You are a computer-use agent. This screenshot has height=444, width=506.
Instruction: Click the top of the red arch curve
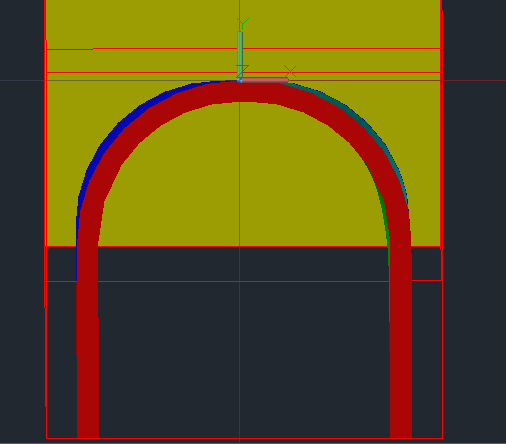coord(243,92)
